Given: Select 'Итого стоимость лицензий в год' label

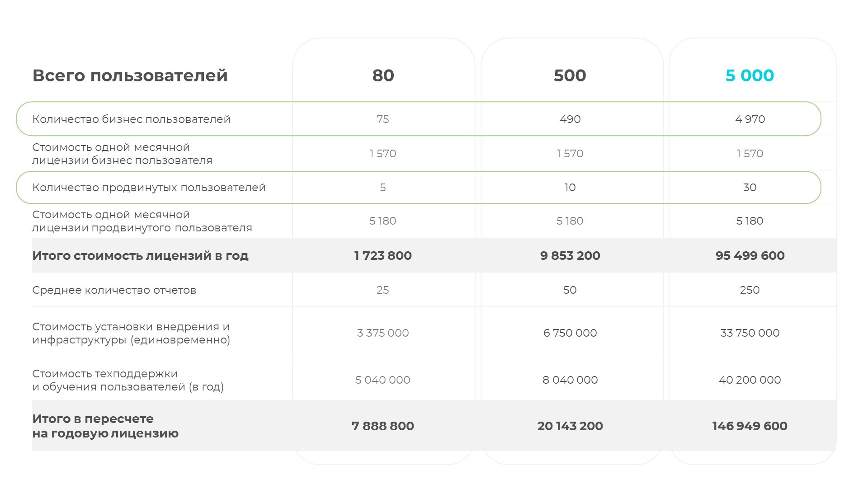Looking at the screenshot, I should [x=140, y=256].
